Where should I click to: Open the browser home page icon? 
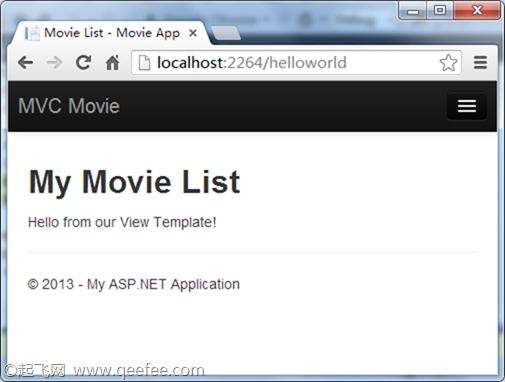point(112,62)
